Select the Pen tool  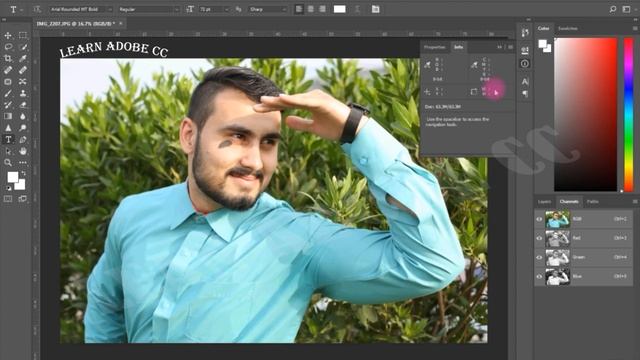point(23,140)
